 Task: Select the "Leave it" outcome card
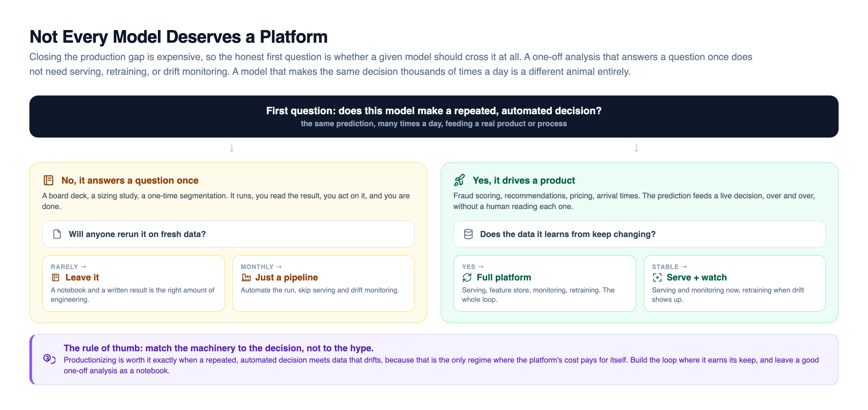134,283
